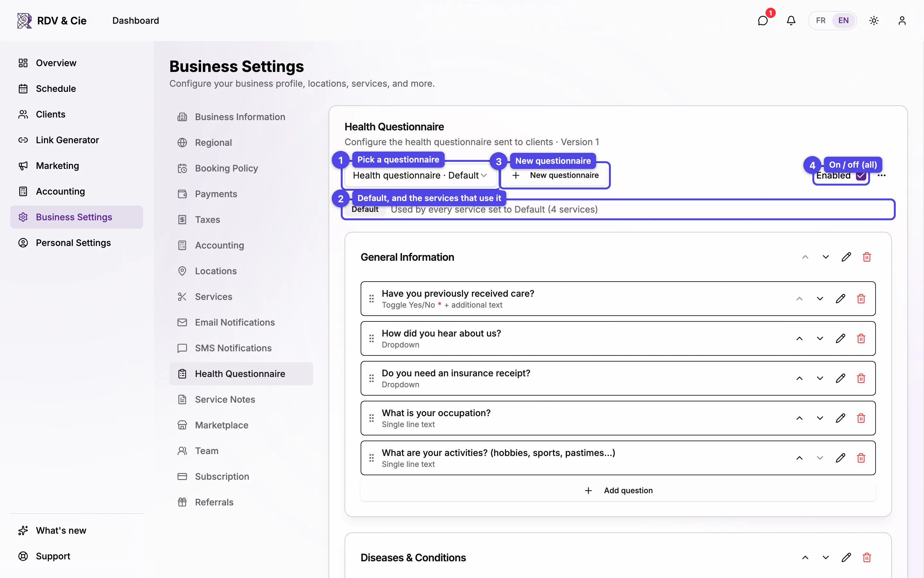Go to Booking Policy settings
The width and height of the screenshot is (924, 578).
coord(241,168)
